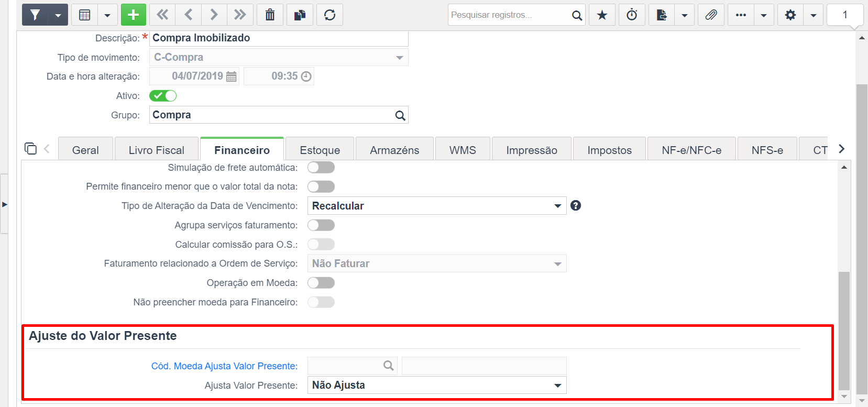Image resolution: width=868 pixels, height=407 pixels.
Task: Open the Impostos tab
Action: (610, 150)
